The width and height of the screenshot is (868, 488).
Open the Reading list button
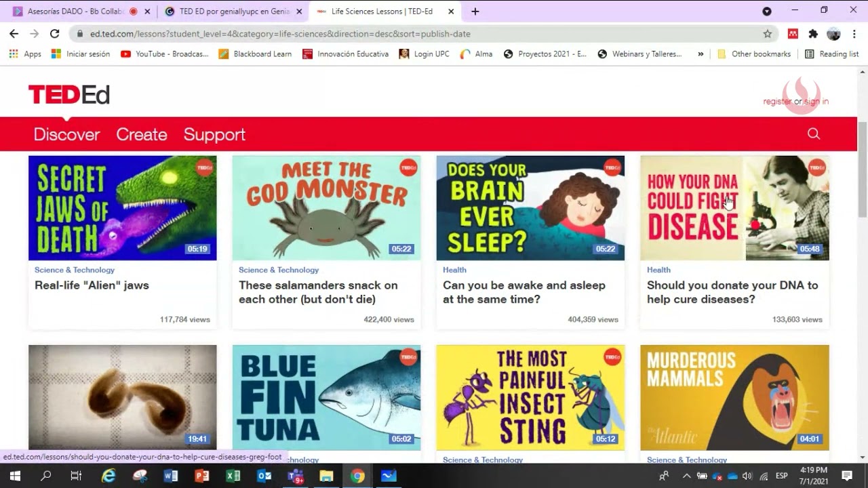831,54
